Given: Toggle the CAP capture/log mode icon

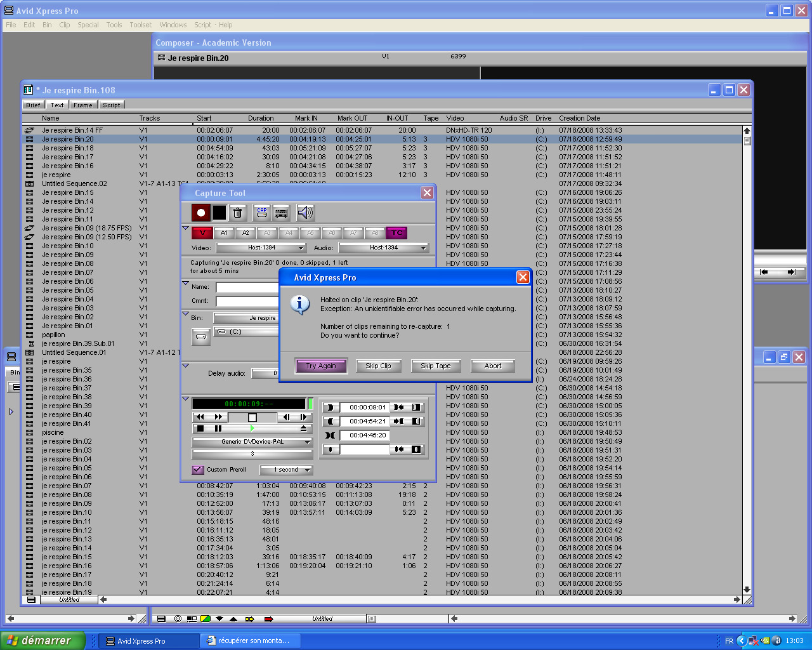Looking at the screenshot, I should [262, 213].
